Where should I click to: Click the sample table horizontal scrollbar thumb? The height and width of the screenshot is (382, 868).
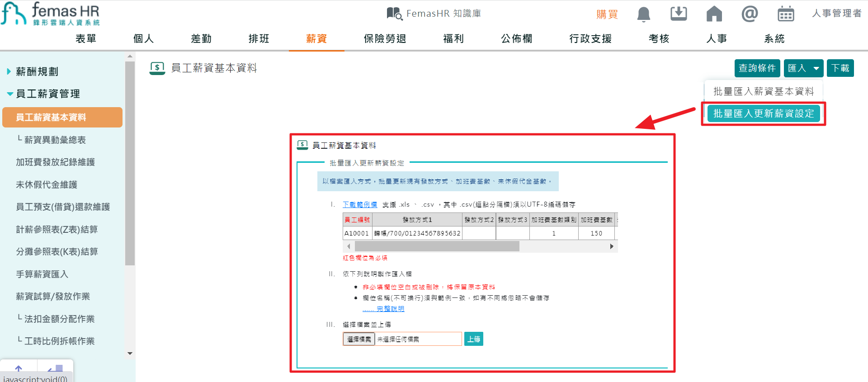[x=437, y=246]
